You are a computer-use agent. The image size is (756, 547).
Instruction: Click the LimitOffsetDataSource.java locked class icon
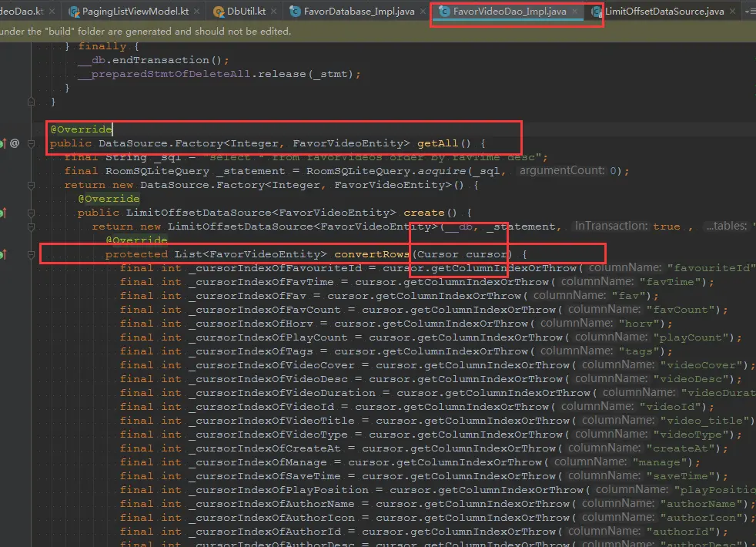(597, 12)
